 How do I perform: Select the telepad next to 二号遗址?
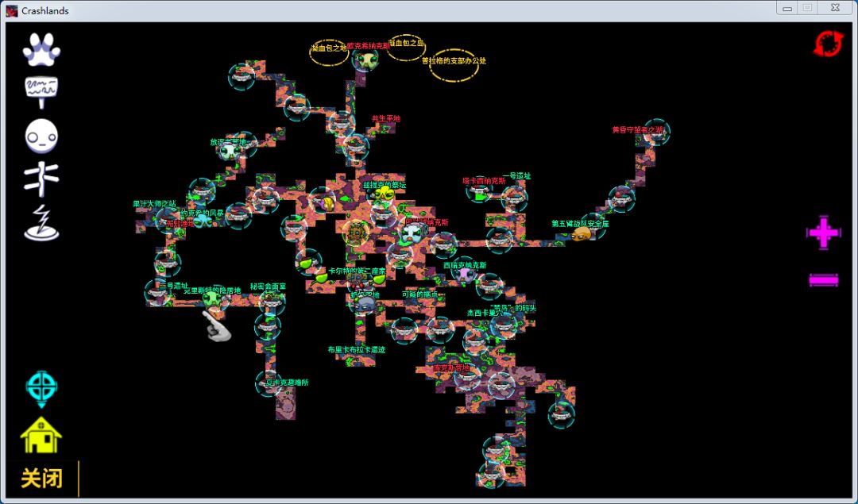click(x=157, y=292)
